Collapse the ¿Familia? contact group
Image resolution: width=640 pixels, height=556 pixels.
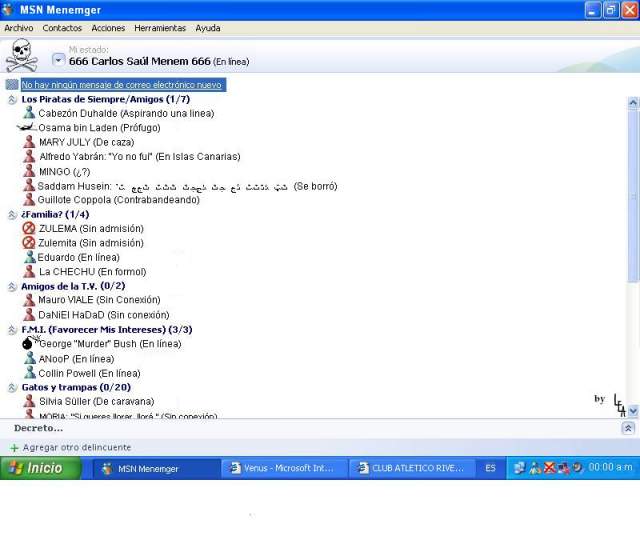coord(12,215)
